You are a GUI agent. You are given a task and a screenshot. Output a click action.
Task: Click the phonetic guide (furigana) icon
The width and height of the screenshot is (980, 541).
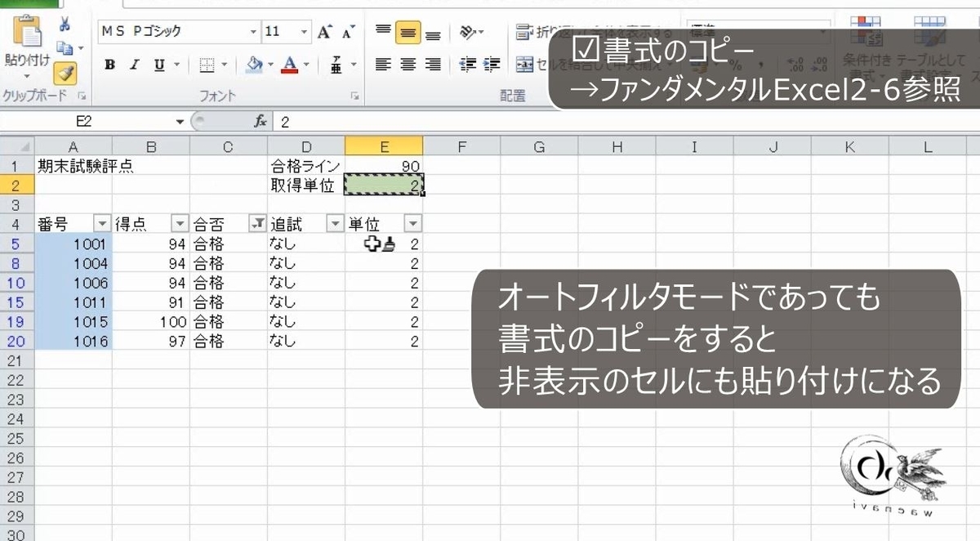click(x=336, y=64)
